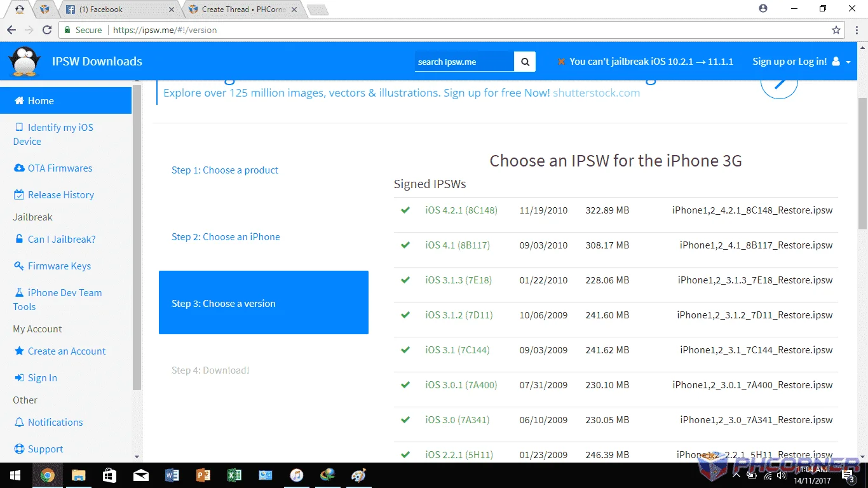Screen dimensions: 868x488
Task: Click the cloud icon for OTA Firmwares
Action: 19,168
